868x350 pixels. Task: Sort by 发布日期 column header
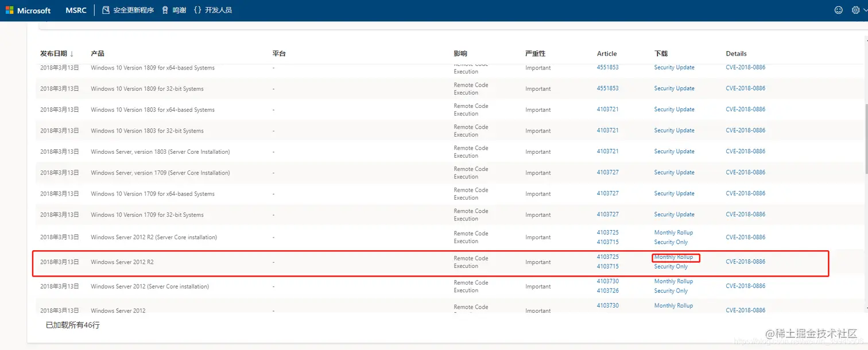[57, 53]
